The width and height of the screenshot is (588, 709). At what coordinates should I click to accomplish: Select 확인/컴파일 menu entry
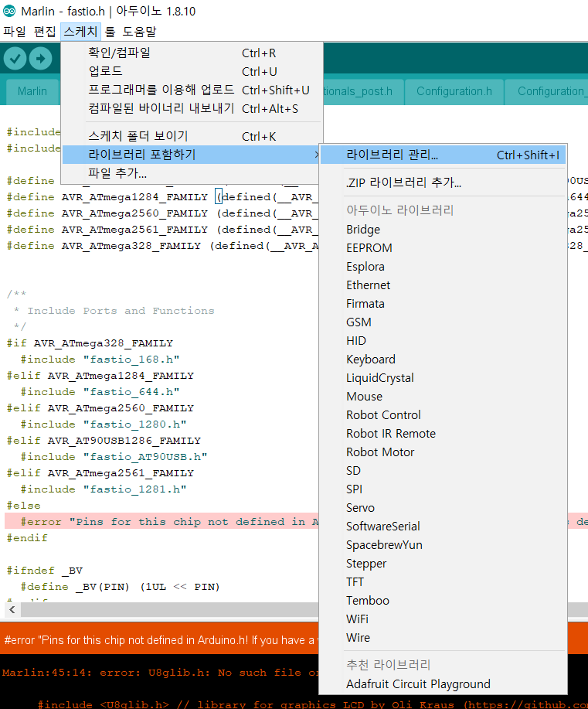click(x=192, y=53)
